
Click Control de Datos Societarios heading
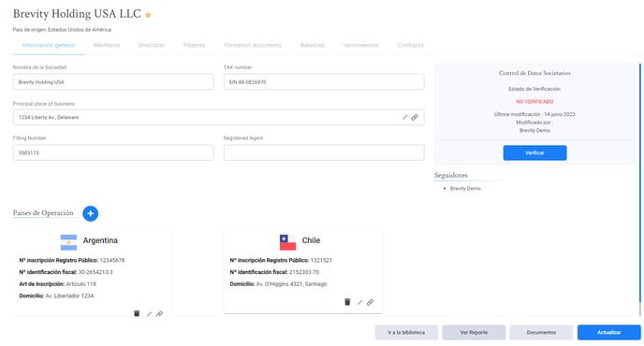coord(534,73)
